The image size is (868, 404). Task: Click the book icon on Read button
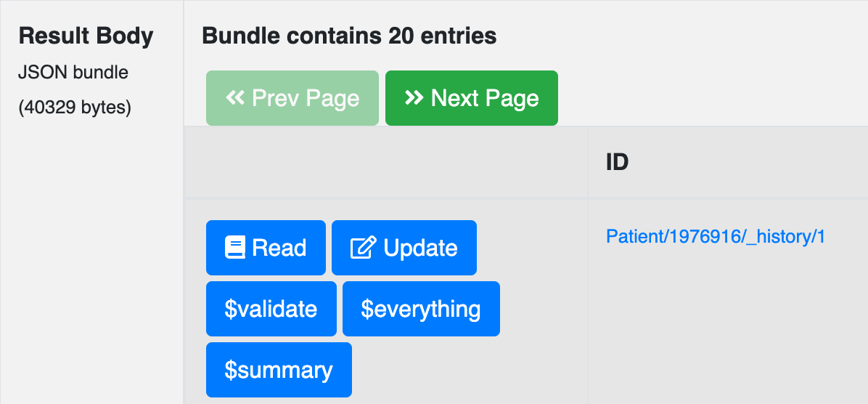click(234, 247)
